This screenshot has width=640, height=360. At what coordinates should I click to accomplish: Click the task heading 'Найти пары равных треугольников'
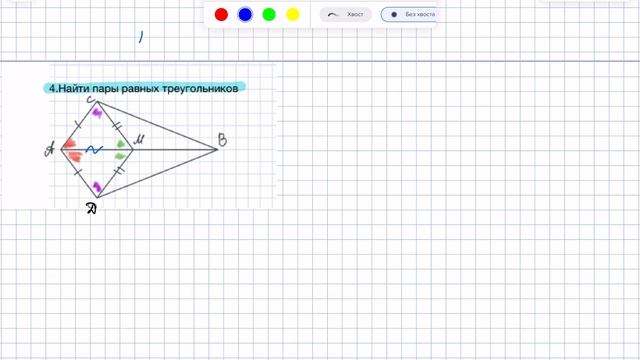[144, 88]
